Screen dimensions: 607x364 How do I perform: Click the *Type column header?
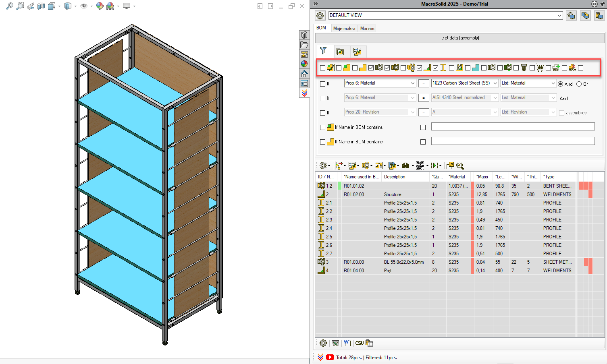pyautogui.click(x=557, y=177)
